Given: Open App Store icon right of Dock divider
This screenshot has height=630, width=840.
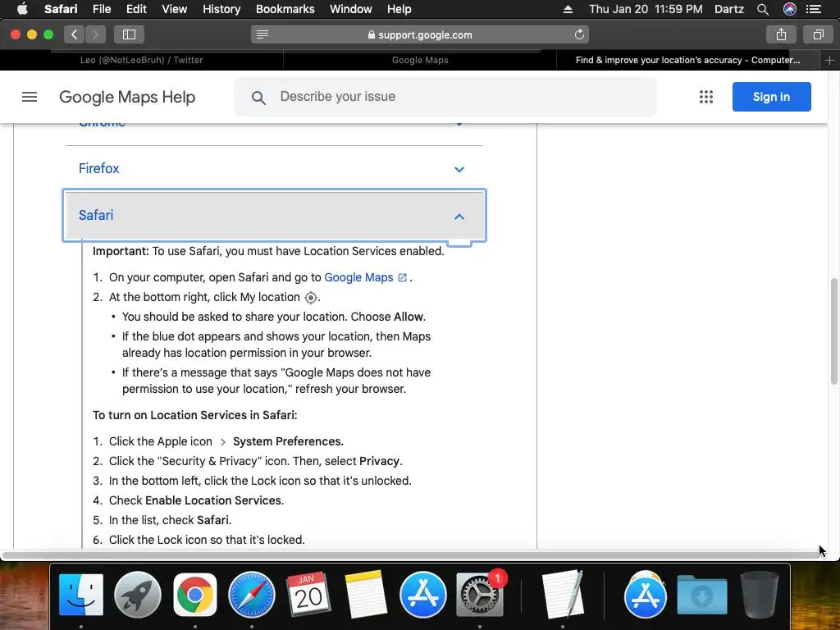Looking at the screenshot, I should click(x=645, y=595).
